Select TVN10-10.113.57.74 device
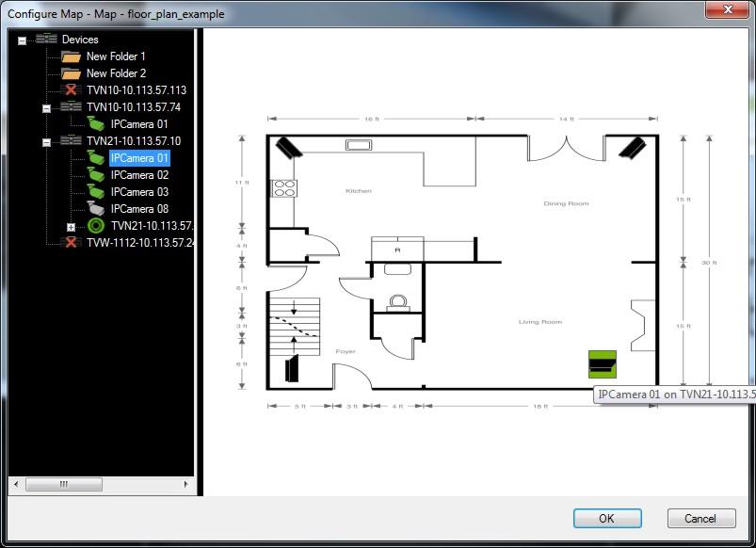The width and height of the screenshot is (756, 548). [134, 107]
